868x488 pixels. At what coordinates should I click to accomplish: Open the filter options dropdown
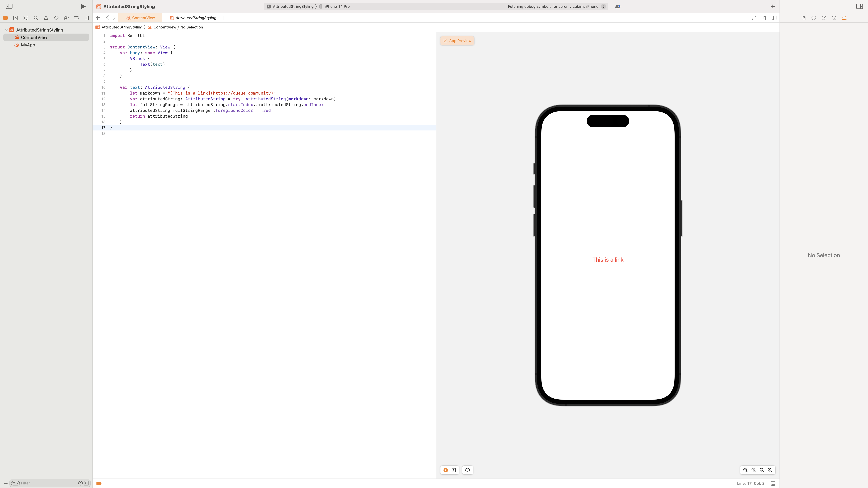15,483
